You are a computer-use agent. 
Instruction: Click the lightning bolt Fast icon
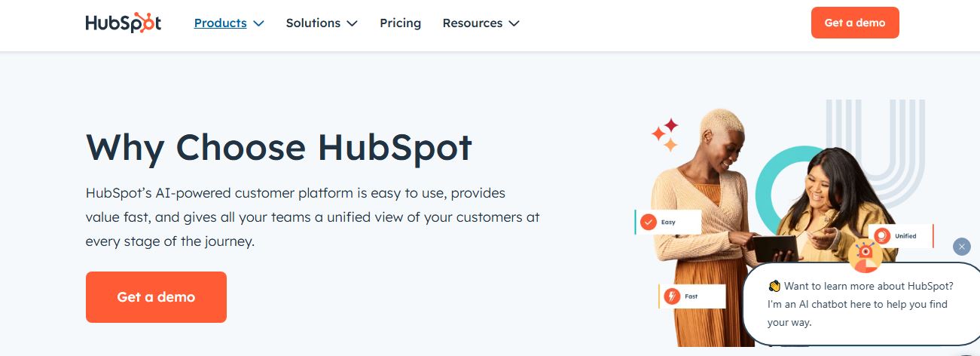[671, 296]
